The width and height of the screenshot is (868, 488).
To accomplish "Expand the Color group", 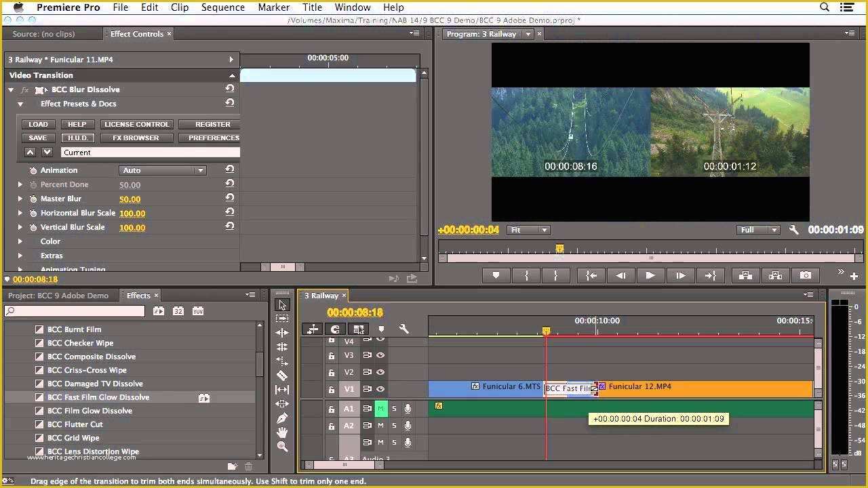I will click(x=20, y=241).
